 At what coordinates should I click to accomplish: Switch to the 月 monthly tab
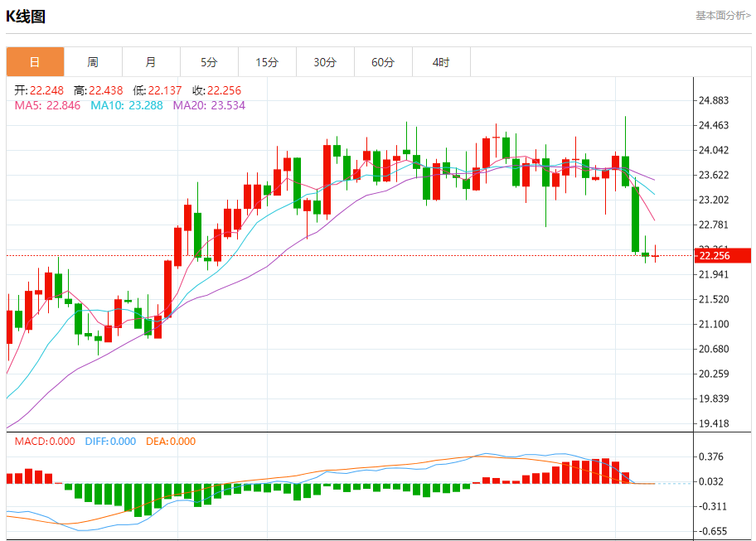click(151, 61)
